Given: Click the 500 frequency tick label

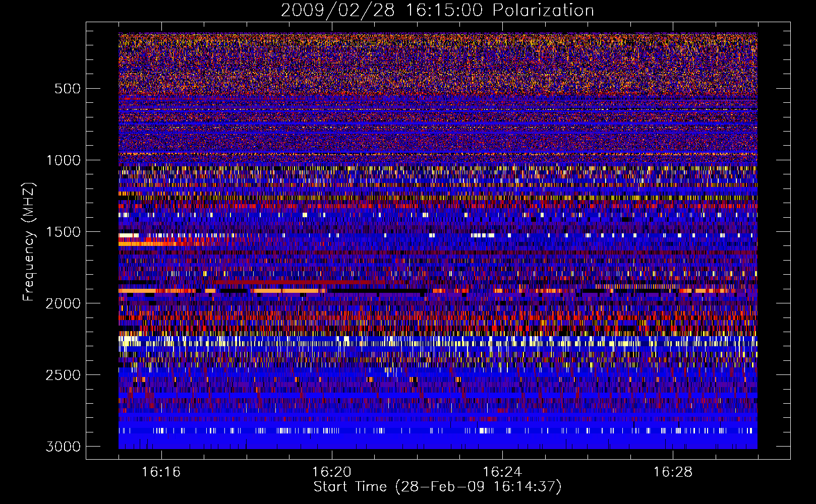Looking at the screenshot, I should (x=67, y=89).
